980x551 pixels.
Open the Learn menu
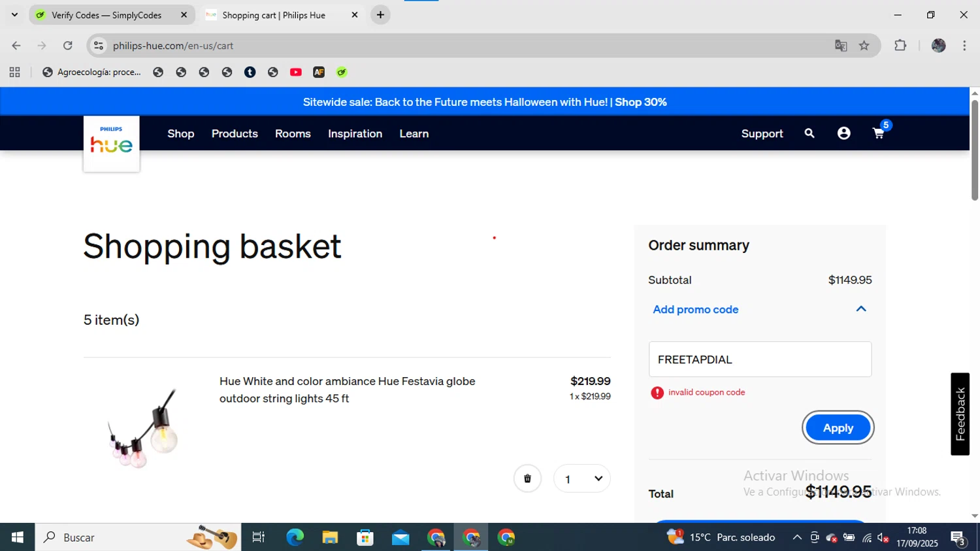pyautogui.click(x=414, y=133)
